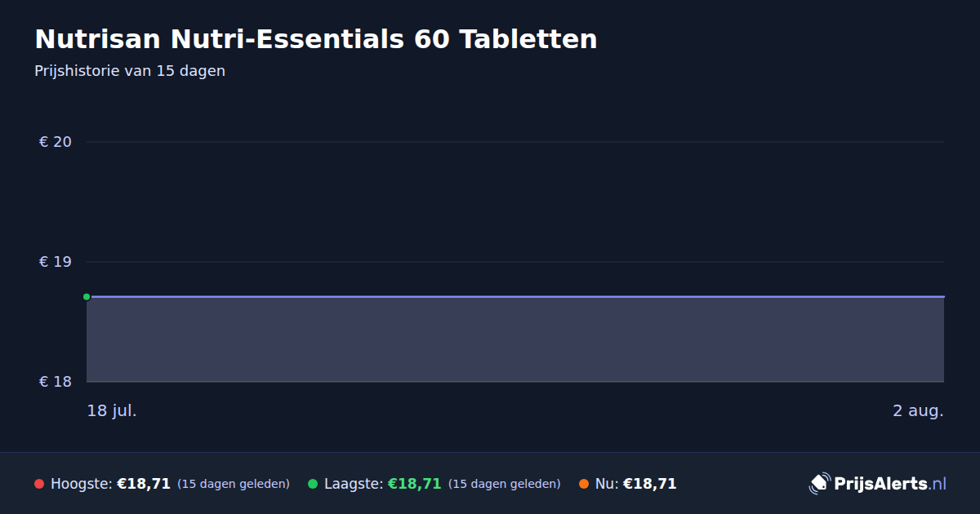
Task: Click the product title Nutrisan Nutri-Essentials 60 Tabletten
Action: tap(316, 39)
